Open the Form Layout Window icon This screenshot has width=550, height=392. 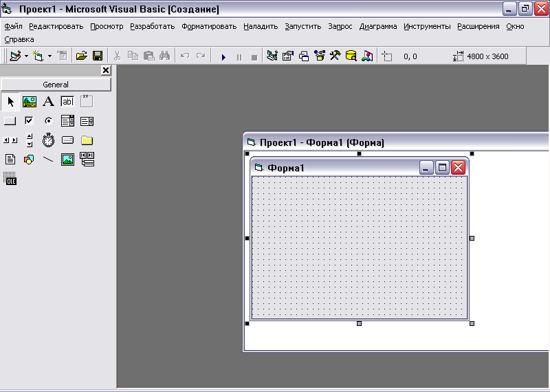click(x=304, y=56)
